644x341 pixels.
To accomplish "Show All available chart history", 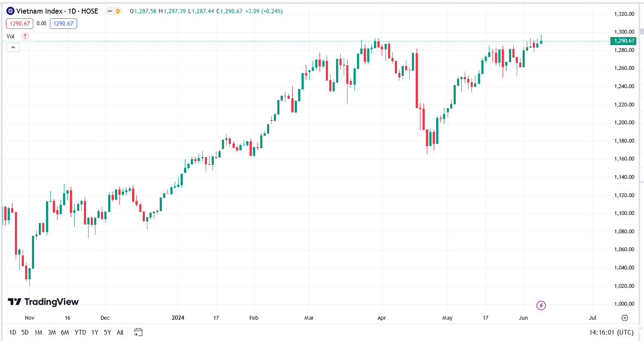I will [x=120, y=332].
